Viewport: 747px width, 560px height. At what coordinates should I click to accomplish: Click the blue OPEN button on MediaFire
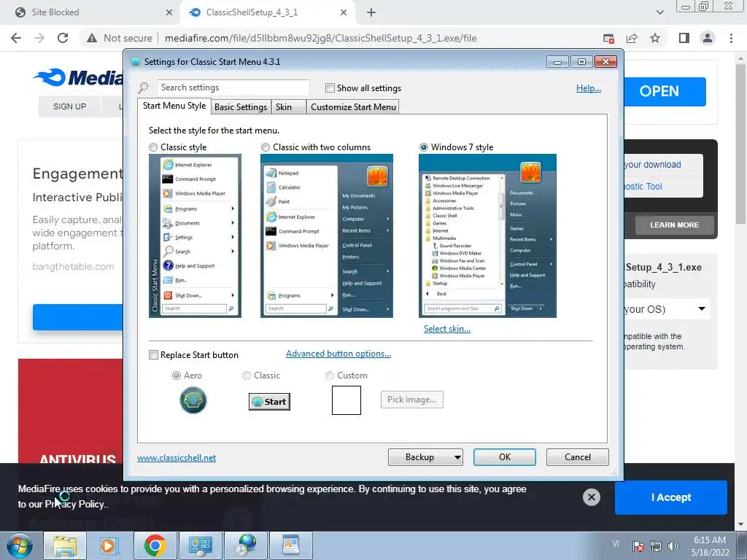665,91
